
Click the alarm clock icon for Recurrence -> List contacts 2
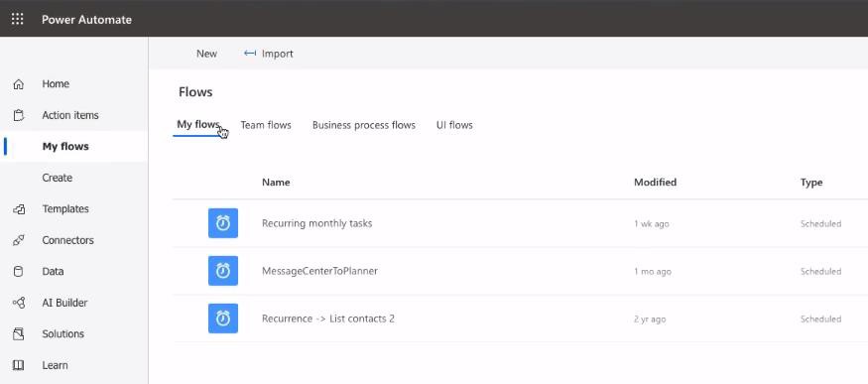[x=223, y=319]
